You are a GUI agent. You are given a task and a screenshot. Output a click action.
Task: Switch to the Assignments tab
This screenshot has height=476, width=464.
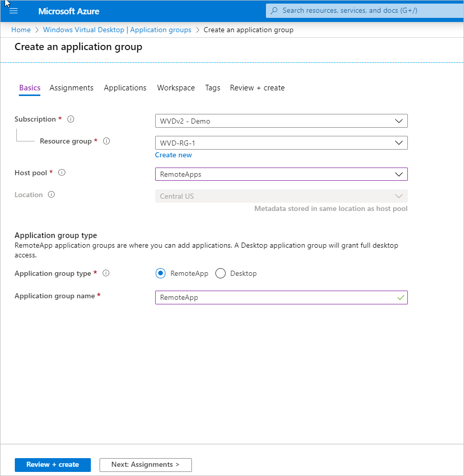(71, 88)
